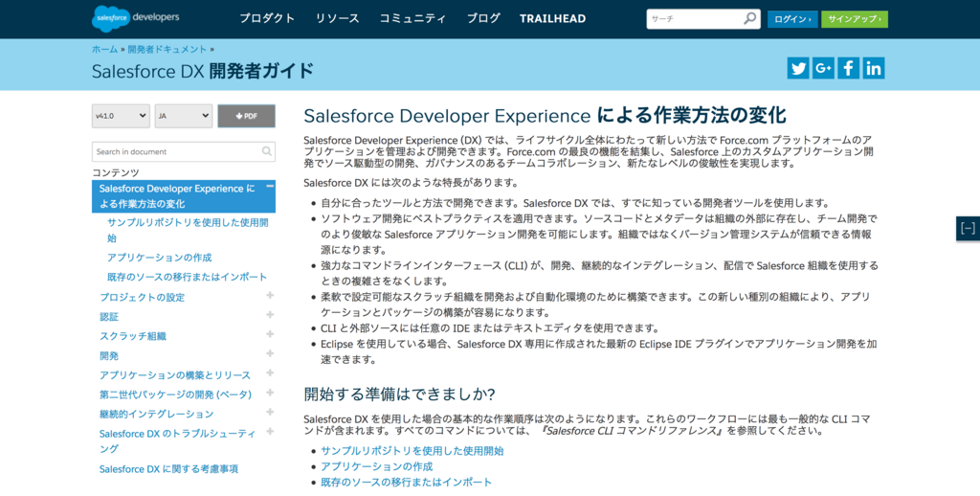Image resolution: width=980 pixels, height=496 pixels.
Task: Open sidebar スクラッチ組織 page
Action: coord(132,336)
